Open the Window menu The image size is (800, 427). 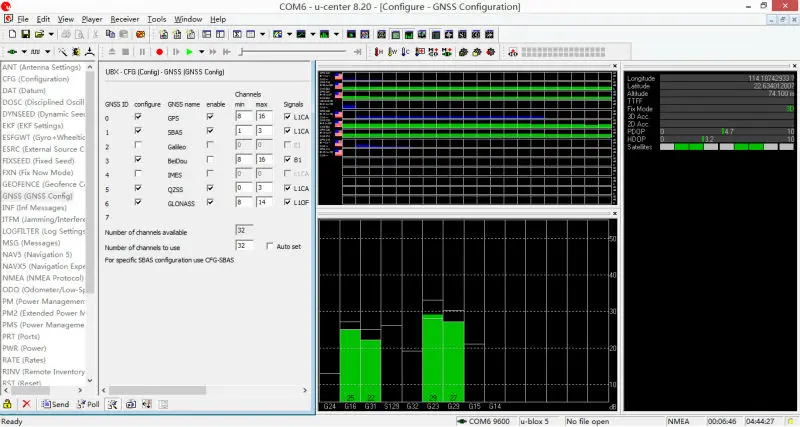pyautogui.click(x=188, y=19)
